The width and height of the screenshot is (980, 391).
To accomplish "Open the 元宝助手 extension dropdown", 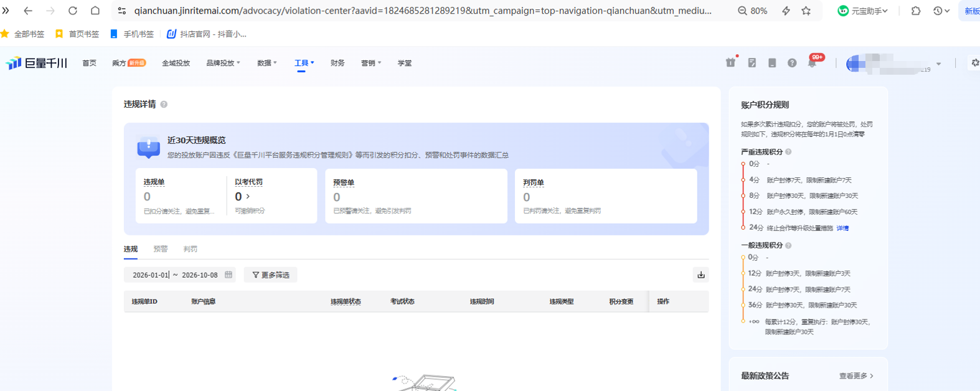I will (863, 11).
